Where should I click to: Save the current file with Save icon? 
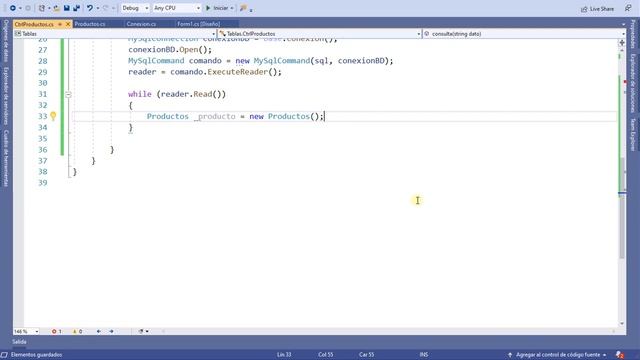pos(67,8)
